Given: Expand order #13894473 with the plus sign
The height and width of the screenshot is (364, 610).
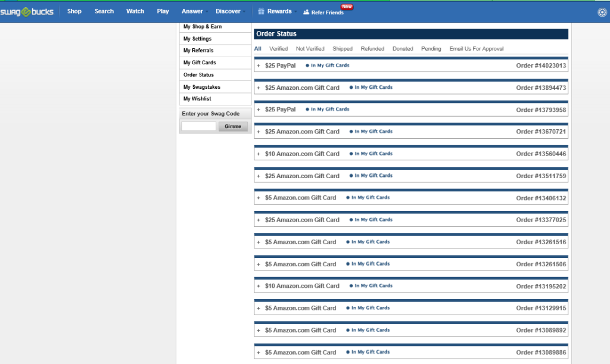Looking at the screenshot, I should click(259, 88).
